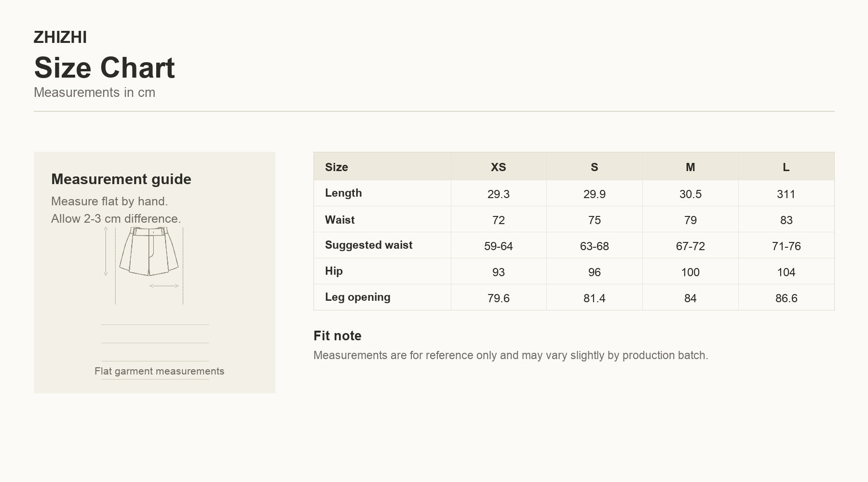Click the ZHIZHI brand name
Image resolution: width=868 pixels, height=482 pixels.
point(60,37)
